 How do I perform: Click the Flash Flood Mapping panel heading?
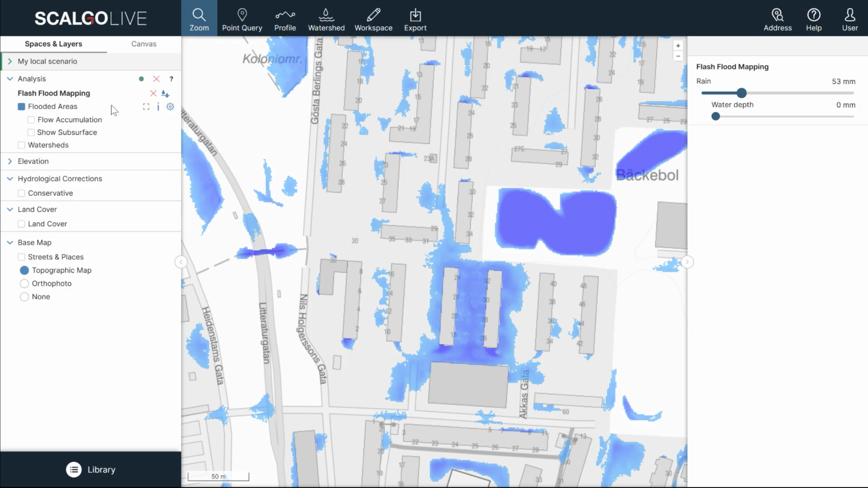(x=732, y=67)
